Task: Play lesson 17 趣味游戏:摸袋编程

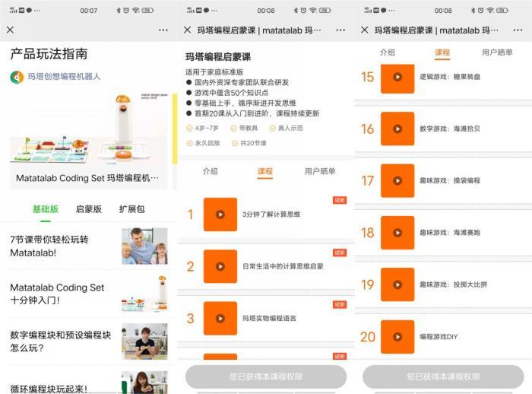Action: pos(397,181)
